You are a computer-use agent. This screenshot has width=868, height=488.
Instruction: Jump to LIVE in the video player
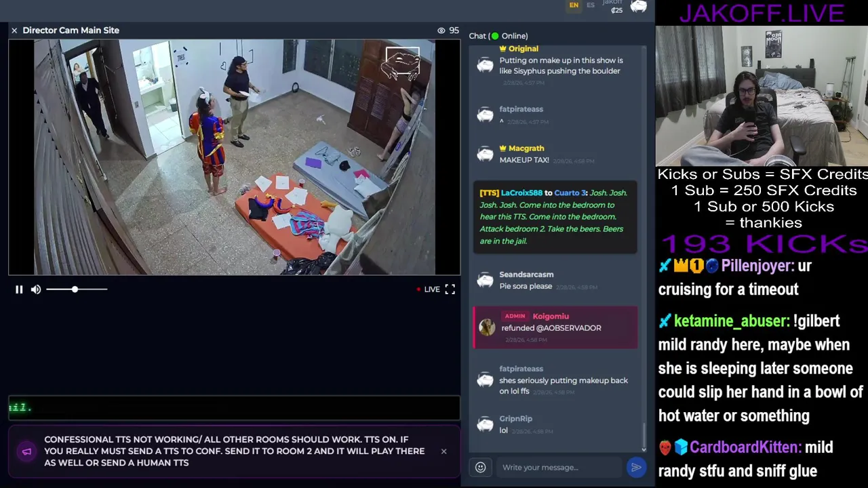[428, 289]
